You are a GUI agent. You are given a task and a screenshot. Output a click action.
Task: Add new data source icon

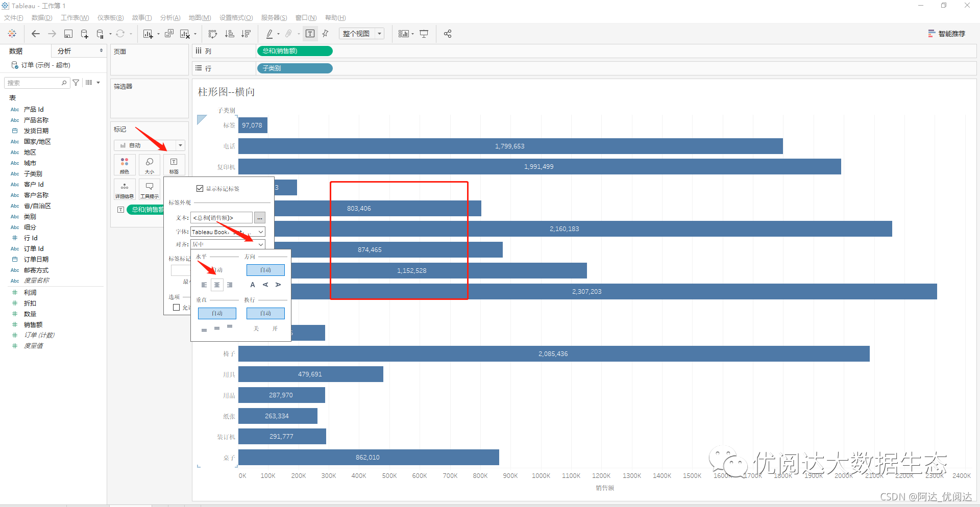[x=85, y=34]
